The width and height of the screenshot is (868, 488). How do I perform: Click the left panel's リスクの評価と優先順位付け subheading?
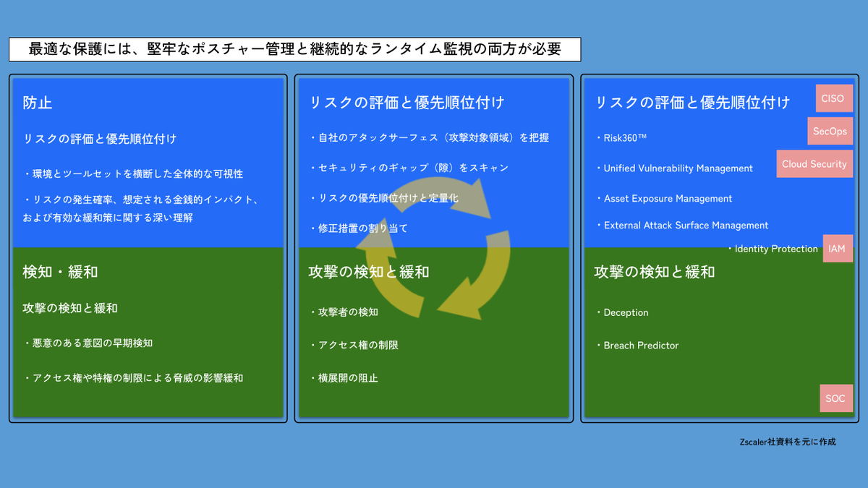pyautogui.click(x=100, y=139)
